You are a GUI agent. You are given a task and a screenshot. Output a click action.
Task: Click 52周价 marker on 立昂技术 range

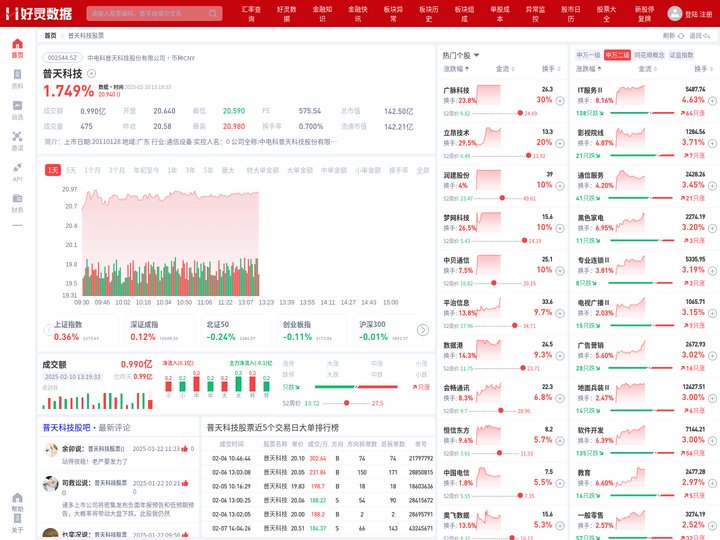point(529,156)
